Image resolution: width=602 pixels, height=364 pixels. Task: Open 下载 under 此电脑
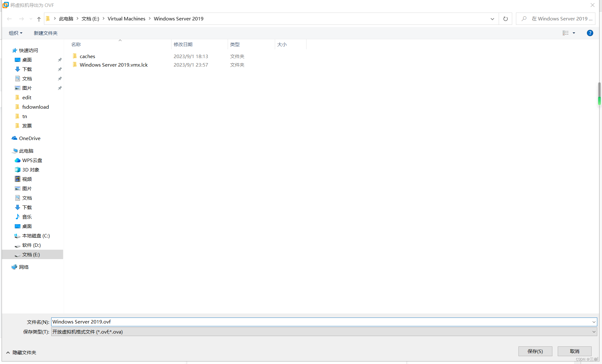point(27,207)
